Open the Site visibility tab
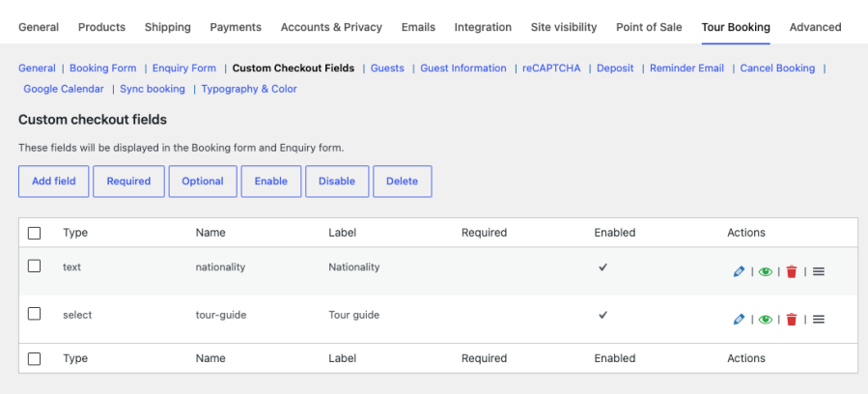 564,27
